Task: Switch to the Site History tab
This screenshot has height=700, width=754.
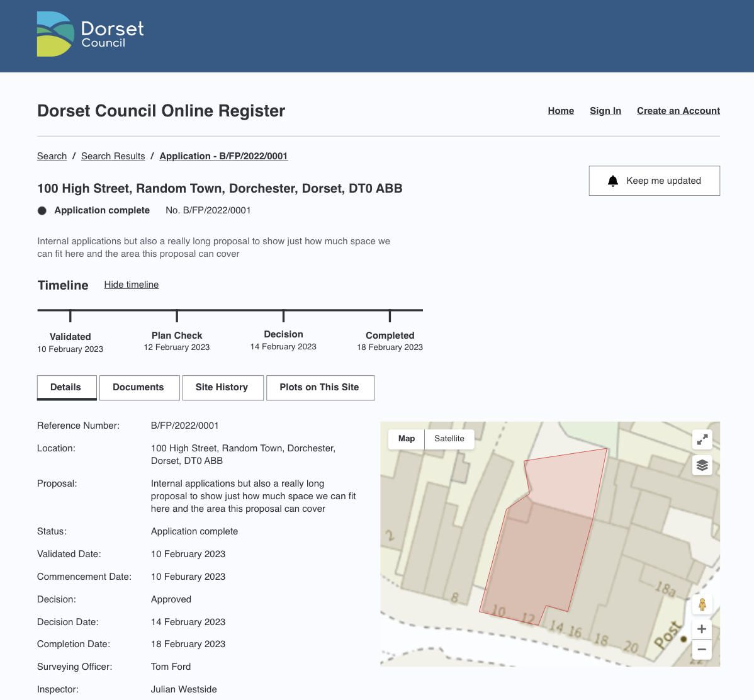Action: click(x=223, y=387)
